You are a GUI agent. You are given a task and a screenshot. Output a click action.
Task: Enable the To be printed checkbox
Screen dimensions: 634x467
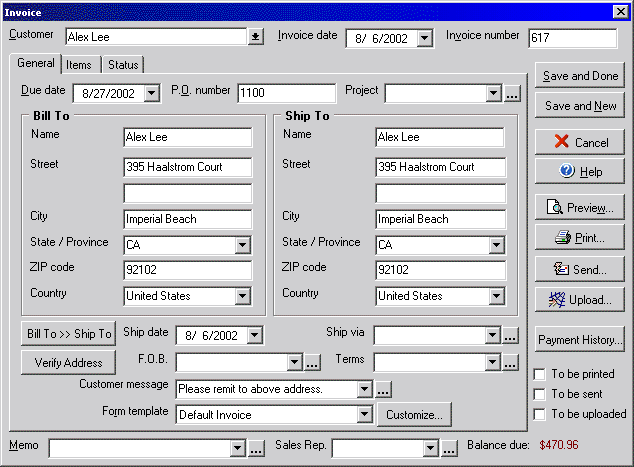[541, 374]
